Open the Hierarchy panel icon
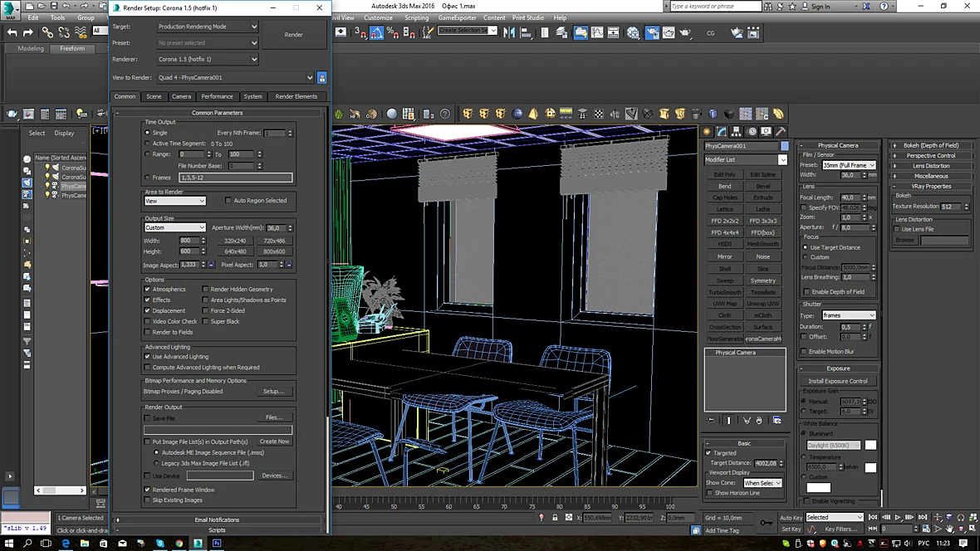This screenshot has width=980, height=551. click(x=737, y=132)
